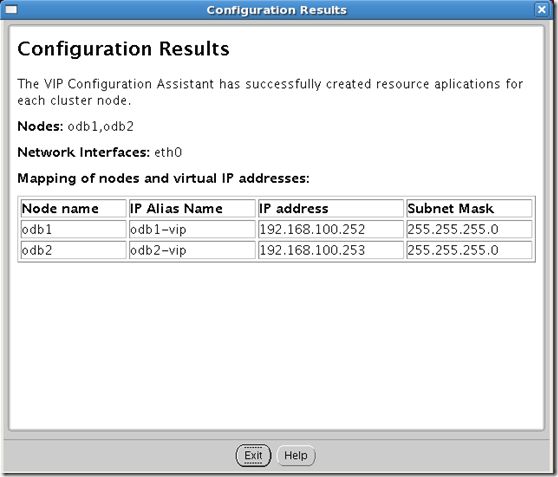Image resolution: width=558 pixels, height=477 pixels.
Task: Click the Network Interfaces: eth0 line
Action: click(x=100, y=152)
